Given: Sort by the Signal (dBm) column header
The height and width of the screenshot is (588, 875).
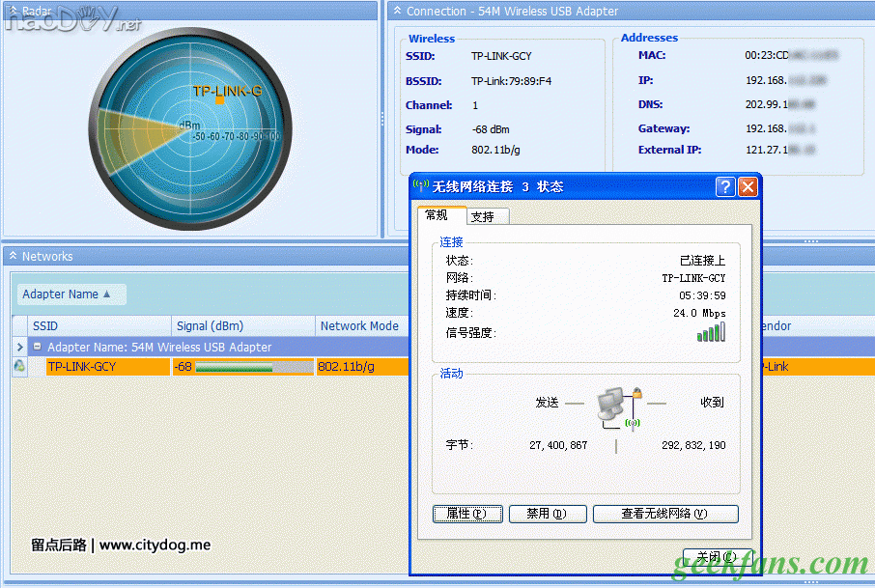Looking at the screenshot, I should [x=242, y=326].
